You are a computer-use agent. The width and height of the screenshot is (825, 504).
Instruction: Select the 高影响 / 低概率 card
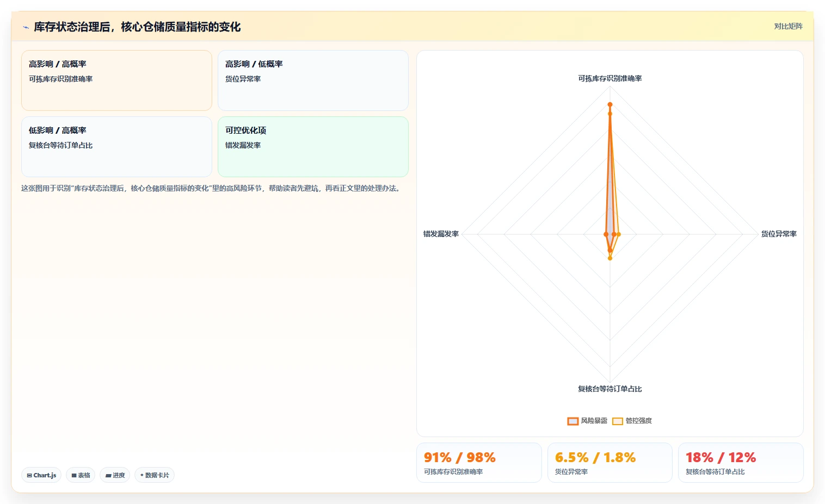[313, 80]
